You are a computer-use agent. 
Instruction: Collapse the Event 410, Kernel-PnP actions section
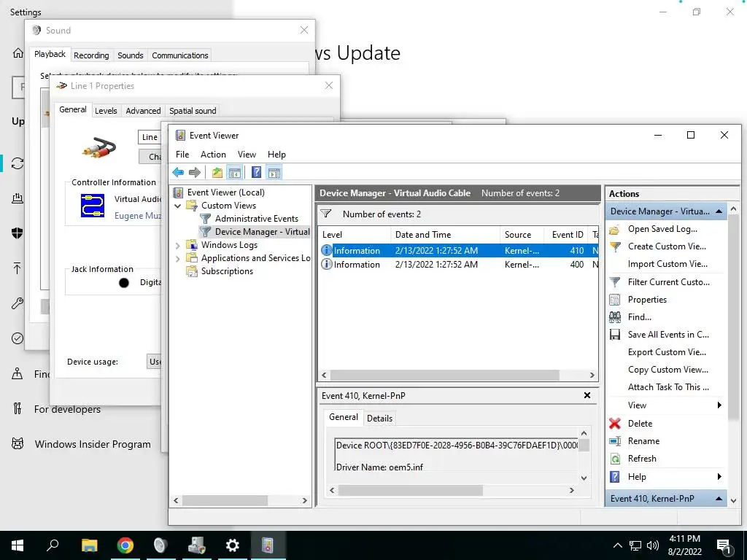tap(719, 499)
